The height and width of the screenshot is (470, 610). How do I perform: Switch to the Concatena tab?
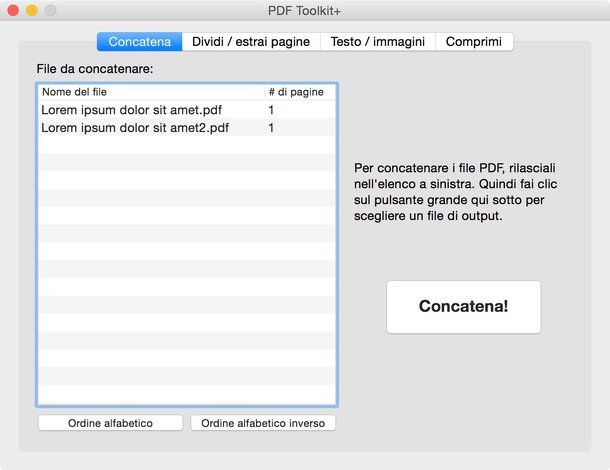[140, 42]
